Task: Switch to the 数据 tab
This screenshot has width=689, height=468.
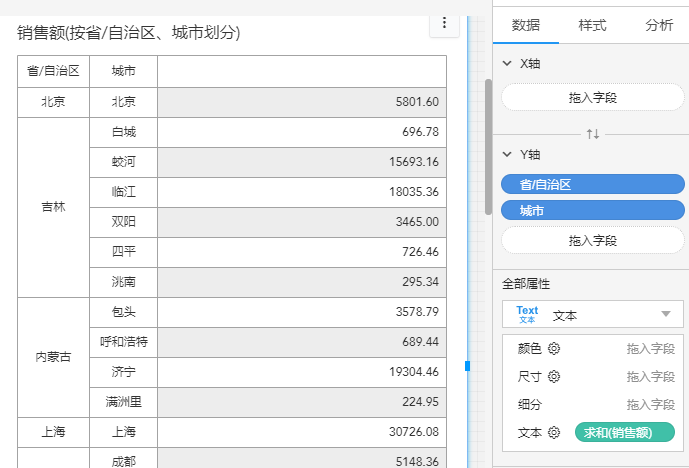Action: coord(526,25)
